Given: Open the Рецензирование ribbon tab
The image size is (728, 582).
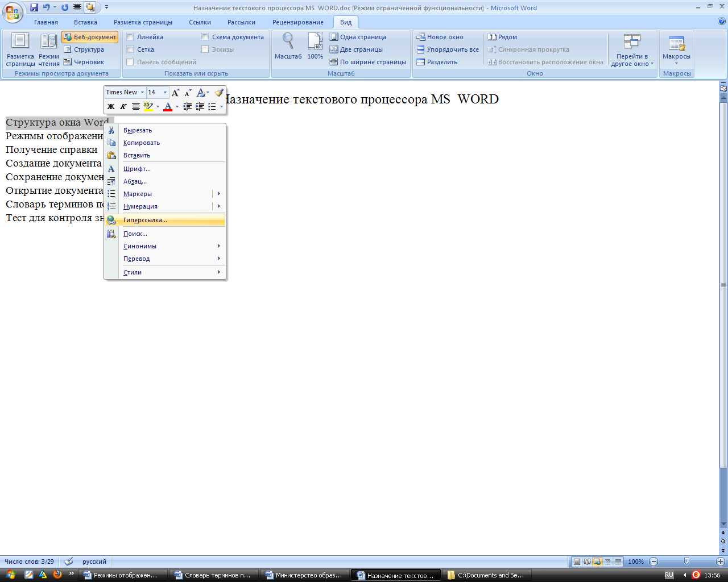Looking at the screenshot, I should 298,22.
